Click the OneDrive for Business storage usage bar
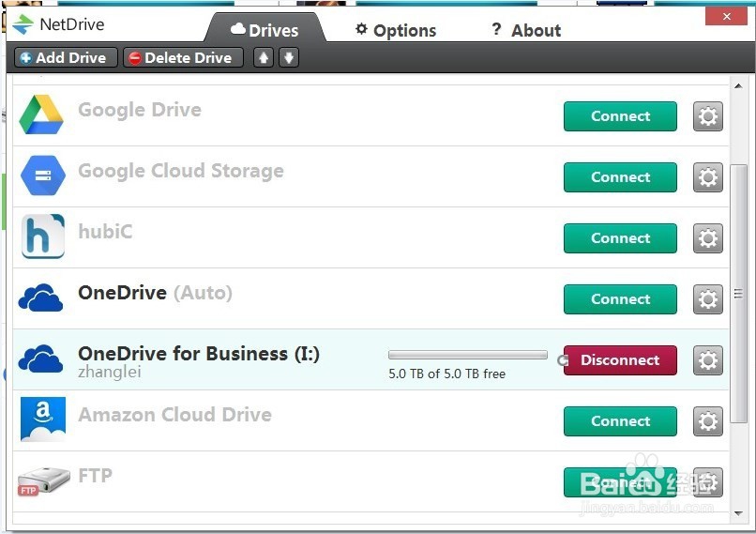 [468, 355]
